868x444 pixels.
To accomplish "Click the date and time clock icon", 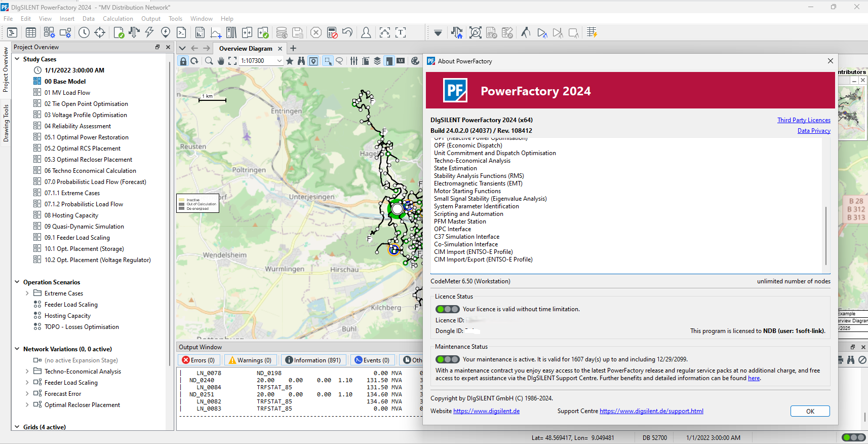I will [x=84, y=32].
